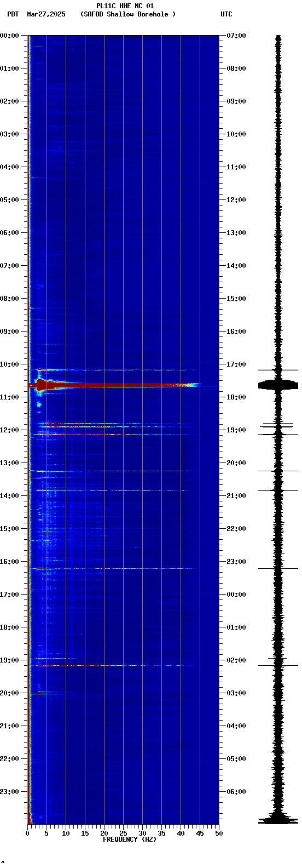Click the 13:00 PDT time label
This screenshot has height=868, width=302.
click(x=9, y=463)
